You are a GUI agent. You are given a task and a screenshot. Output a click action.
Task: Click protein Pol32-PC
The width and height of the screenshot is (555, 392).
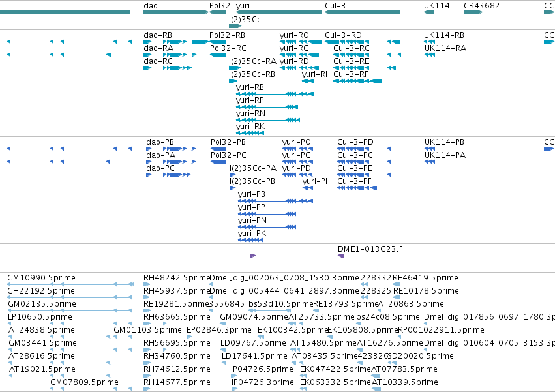228,155
